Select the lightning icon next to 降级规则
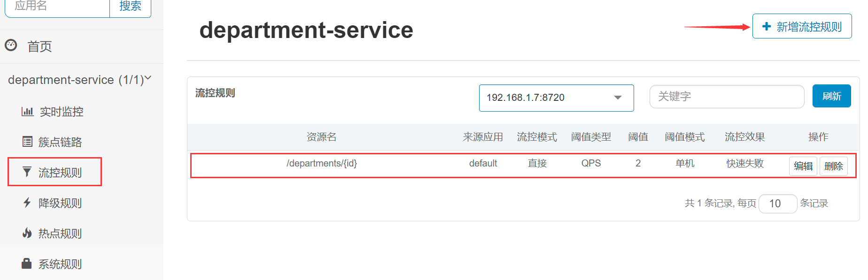 pos(27,203)
